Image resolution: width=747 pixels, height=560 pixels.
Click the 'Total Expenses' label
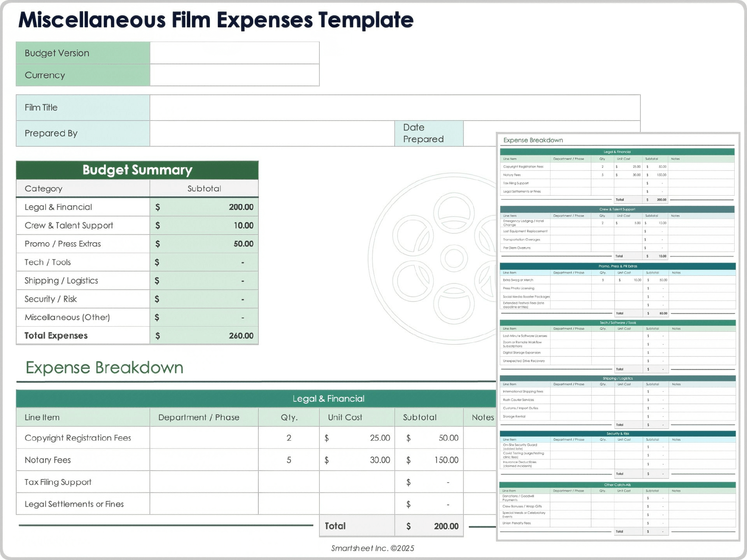coord(56,336)
